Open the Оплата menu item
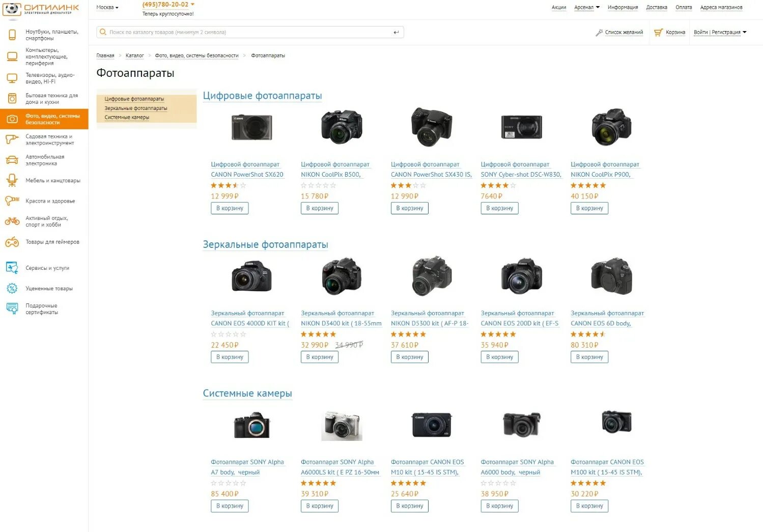763x532 pixels. coord(684,8)
